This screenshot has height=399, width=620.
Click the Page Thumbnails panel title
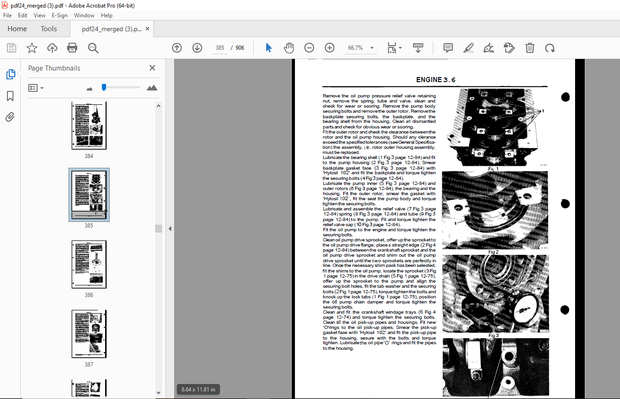(x=54, y=68)
